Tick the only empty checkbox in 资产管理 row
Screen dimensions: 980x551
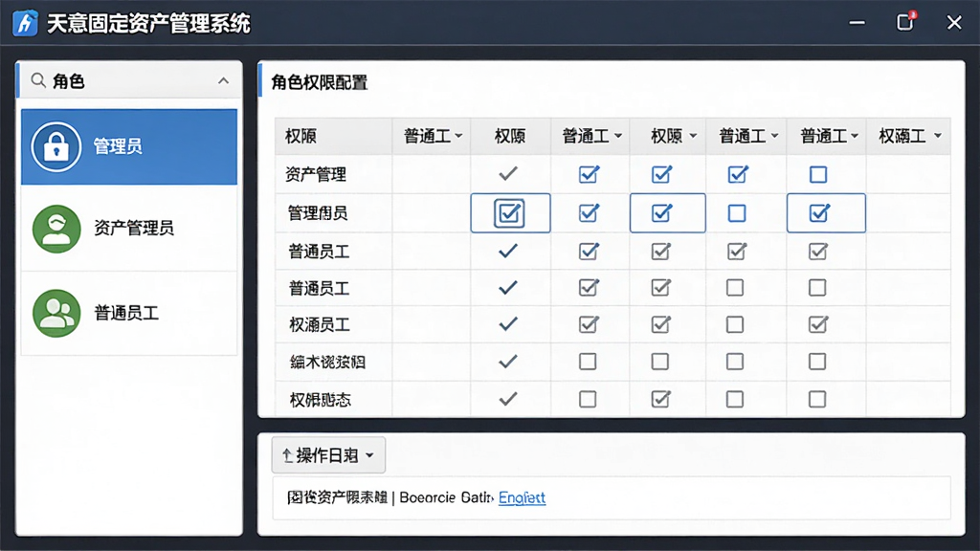click(x=818, y=174)
